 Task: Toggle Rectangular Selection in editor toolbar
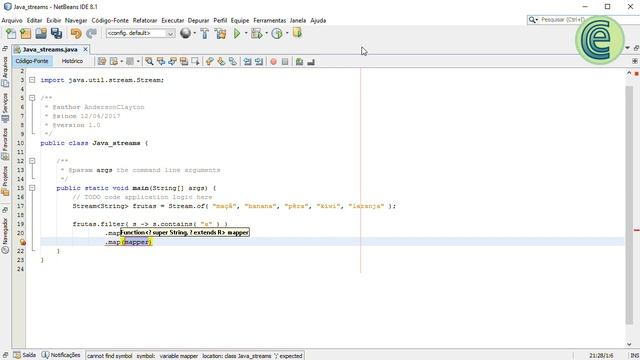pos(195,62)
